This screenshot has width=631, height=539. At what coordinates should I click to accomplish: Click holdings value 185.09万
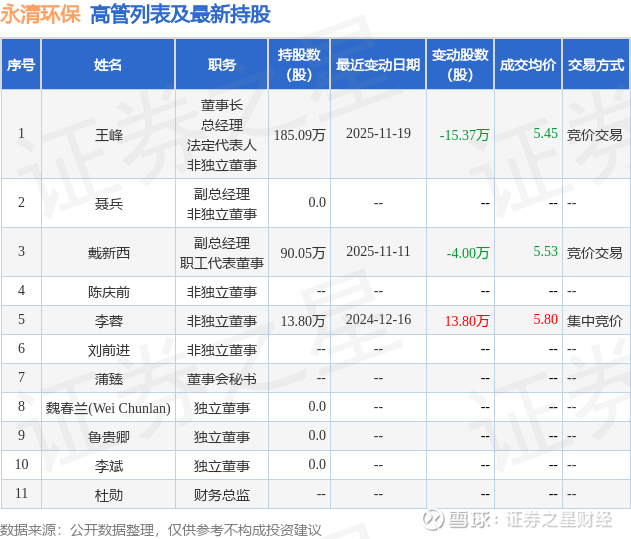coord(299,135)
